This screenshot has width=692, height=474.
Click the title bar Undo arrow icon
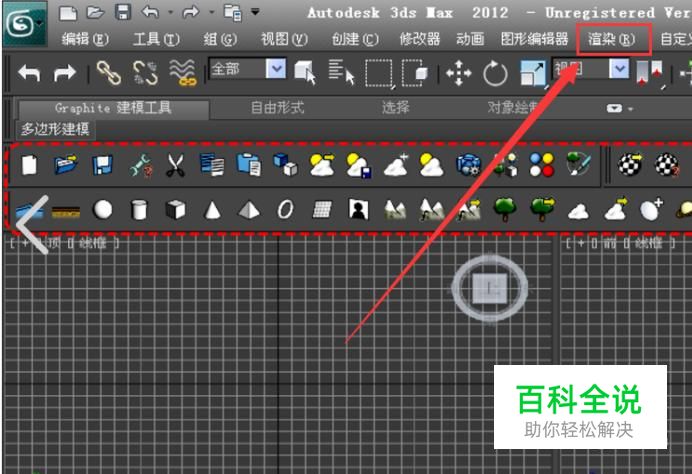coord(150,12)
